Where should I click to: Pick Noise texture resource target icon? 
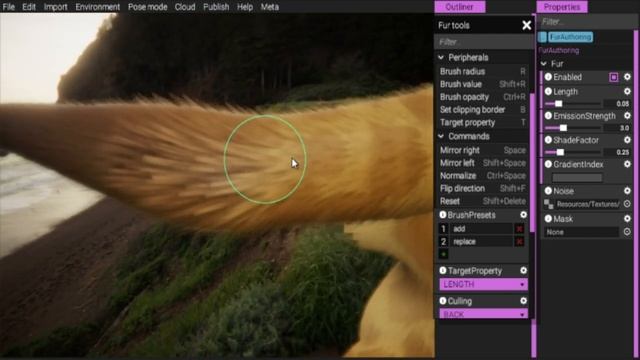pyautogui.click(x=627, y=204)
